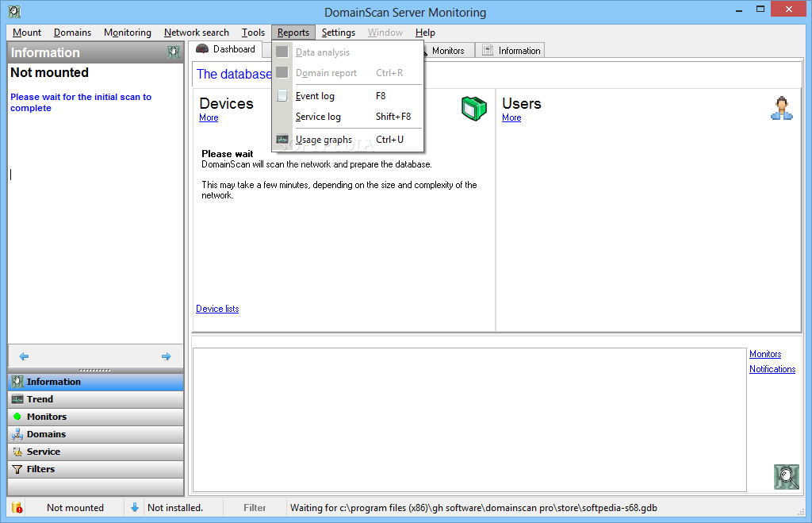This screenshot has height=523, width=812.
Task: Click the Not mounted status bar icon
Action: (17, 507)
